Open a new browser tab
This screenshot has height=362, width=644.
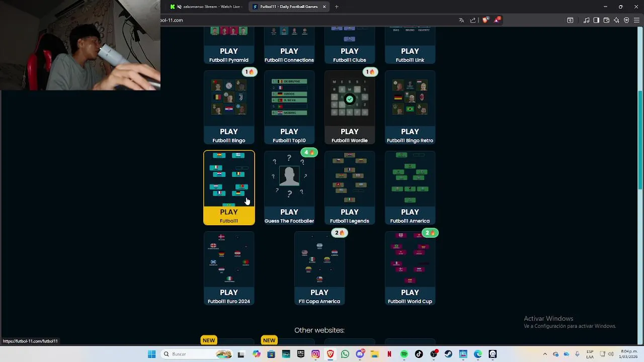(337, 7)
